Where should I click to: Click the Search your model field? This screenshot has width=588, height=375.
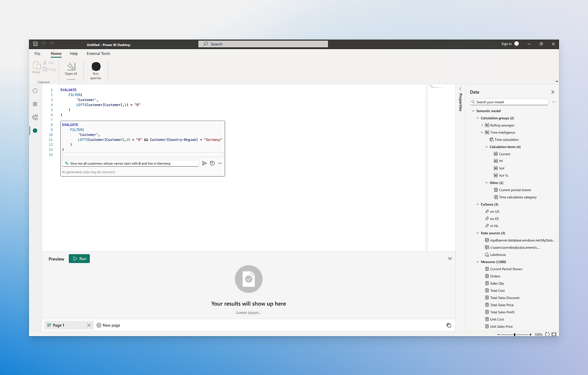tap(509, 102)
